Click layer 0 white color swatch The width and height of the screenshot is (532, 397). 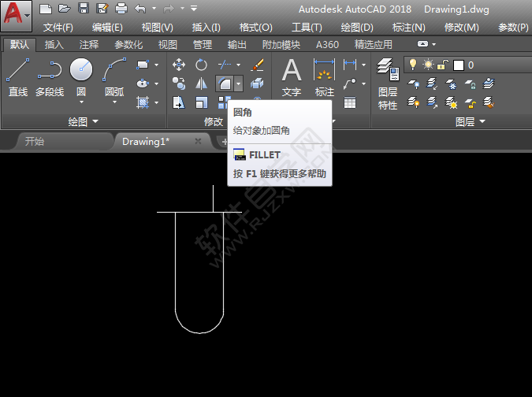tap(459, 65)
